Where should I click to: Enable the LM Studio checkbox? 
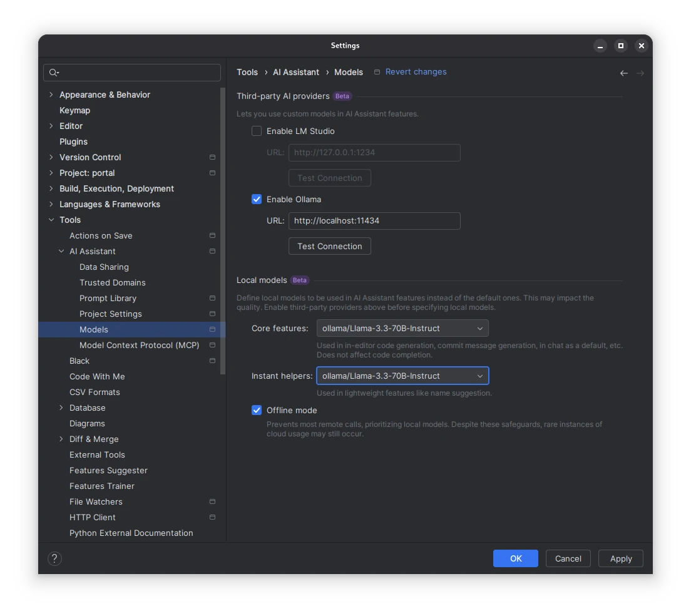257,131
